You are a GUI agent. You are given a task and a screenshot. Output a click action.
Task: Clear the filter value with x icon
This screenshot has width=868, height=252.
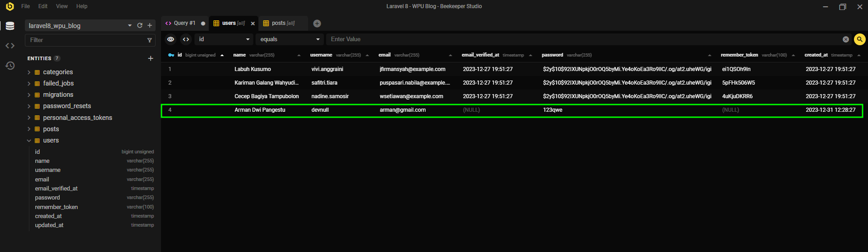tap(845, 39)
